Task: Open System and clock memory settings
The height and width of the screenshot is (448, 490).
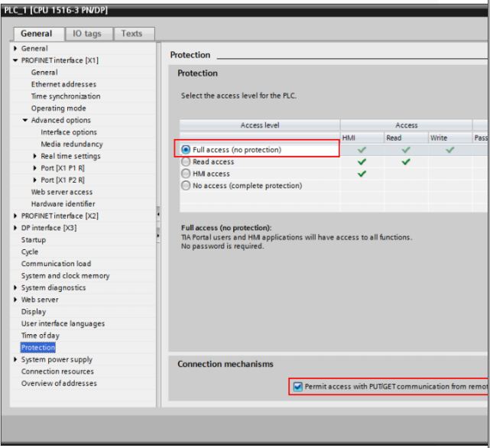Action: coord(65,276)
